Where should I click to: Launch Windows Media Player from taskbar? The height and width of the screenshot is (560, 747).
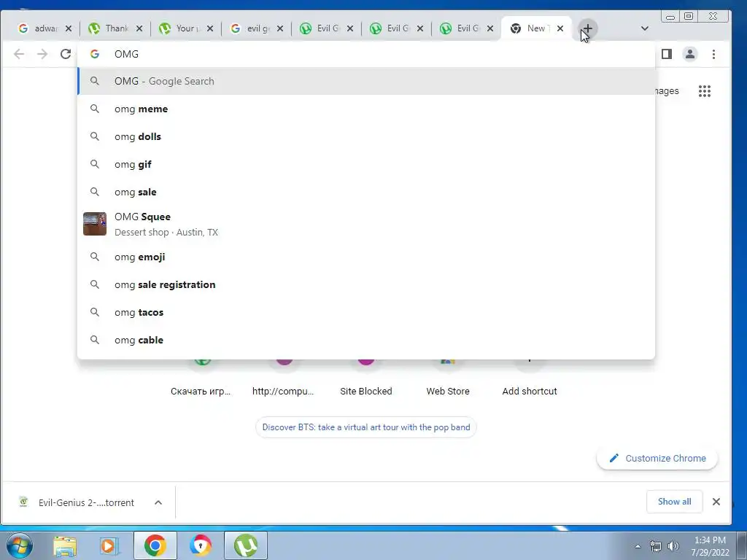tap(109, 545)
